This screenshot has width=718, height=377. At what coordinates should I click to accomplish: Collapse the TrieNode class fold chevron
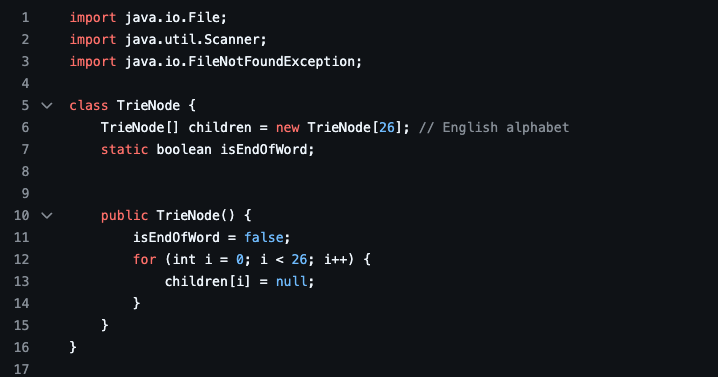(47, 106)
